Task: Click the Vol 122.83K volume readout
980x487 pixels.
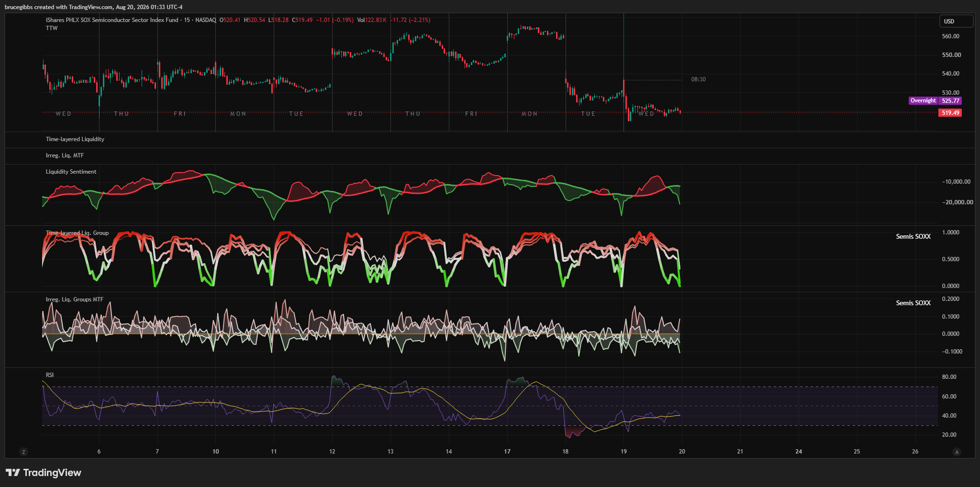Action: point(372,20)
